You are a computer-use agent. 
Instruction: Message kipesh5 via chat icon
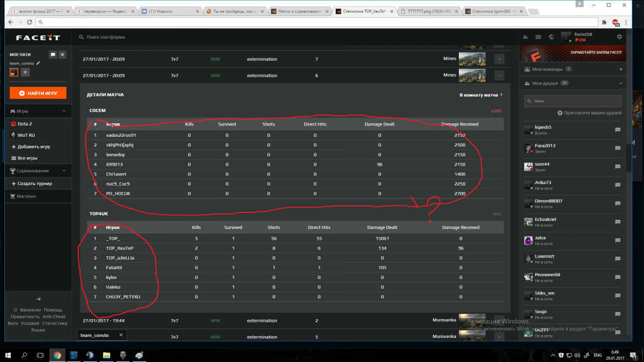[618, 130]
